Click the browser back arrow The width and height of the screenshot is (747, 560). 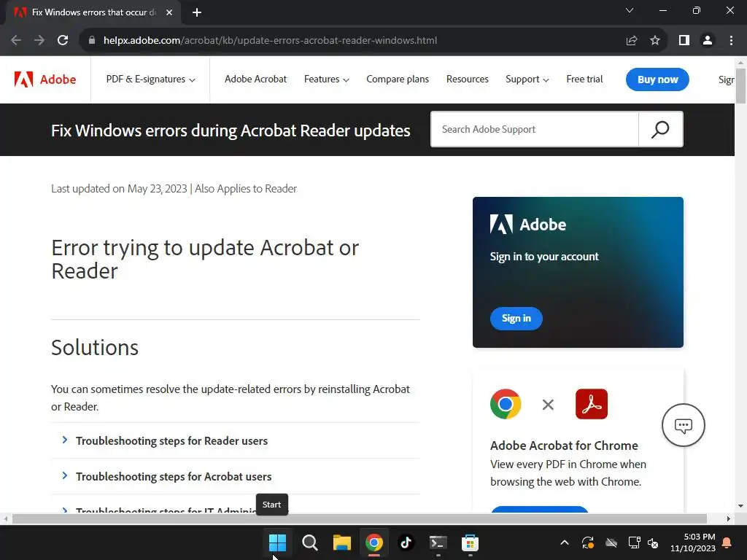16,41
